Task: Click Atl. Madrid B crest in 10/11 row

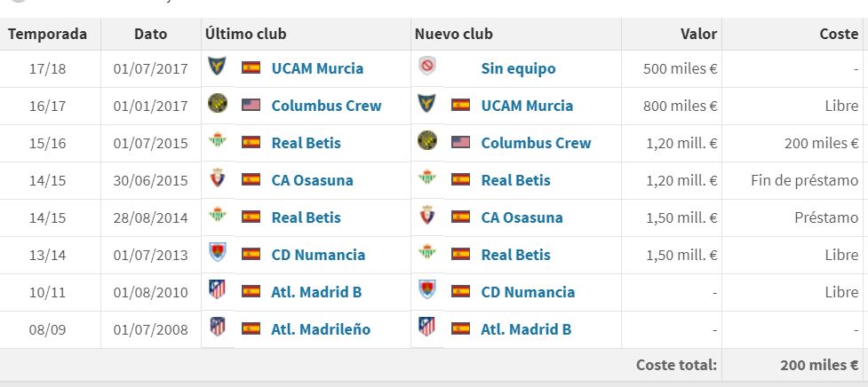Action: coord(216,291)
